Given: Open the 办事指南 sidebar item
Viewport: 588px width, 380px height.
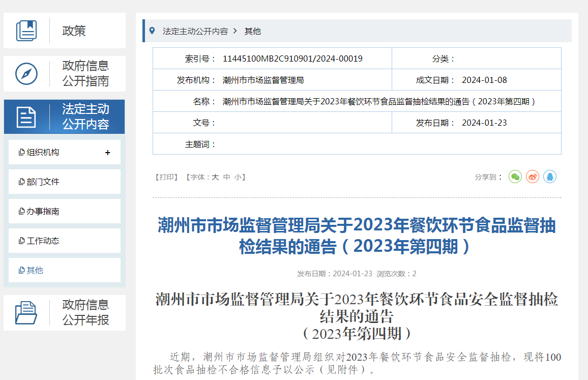Looking at the screenshot, I should (x=43, y=211).
